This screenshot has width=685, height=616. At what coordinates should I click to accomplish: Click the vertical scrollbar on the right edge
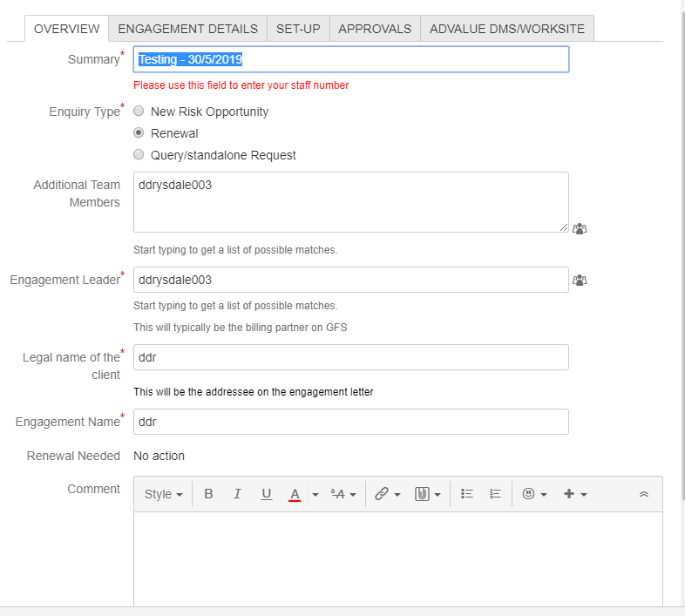pos(683,258)
